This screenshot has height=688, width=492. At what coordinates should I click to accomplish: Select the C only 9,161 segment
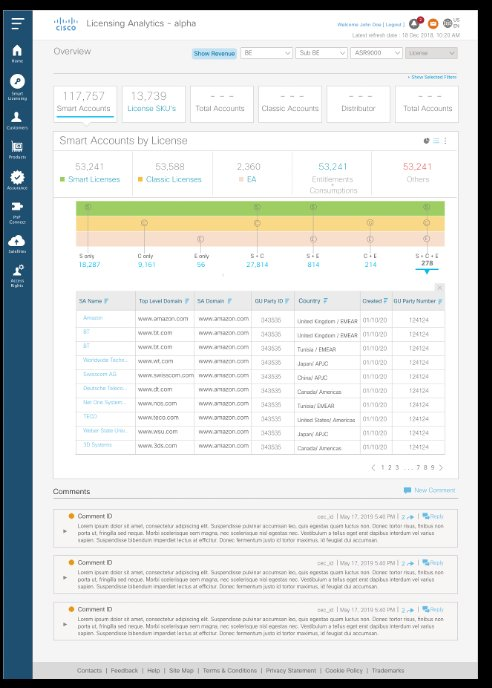point(146,260)
